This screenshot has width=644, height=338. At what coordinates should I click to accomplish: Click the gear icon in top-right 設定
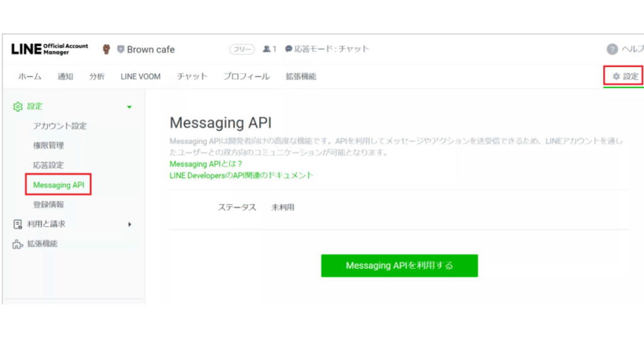coord(616,76)
